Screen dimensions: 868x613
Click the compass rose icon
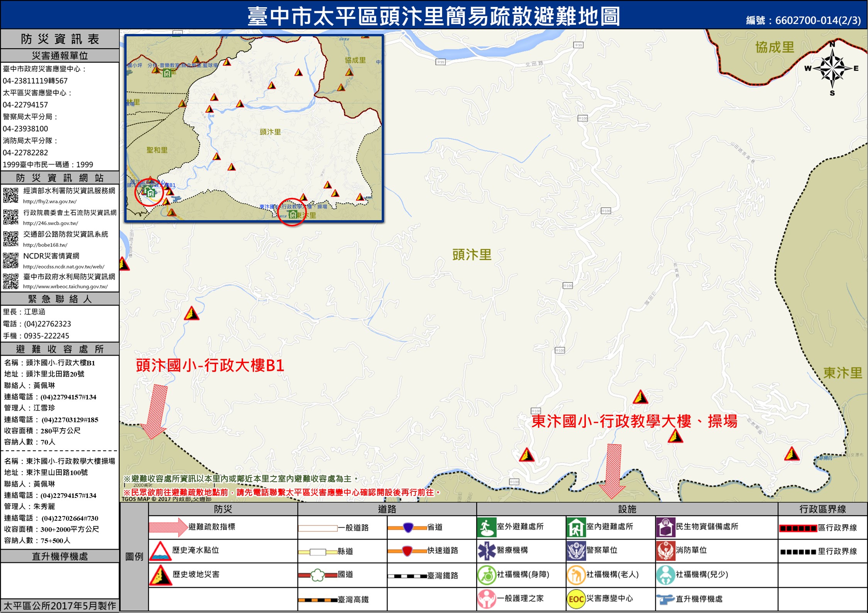[832, 69]
